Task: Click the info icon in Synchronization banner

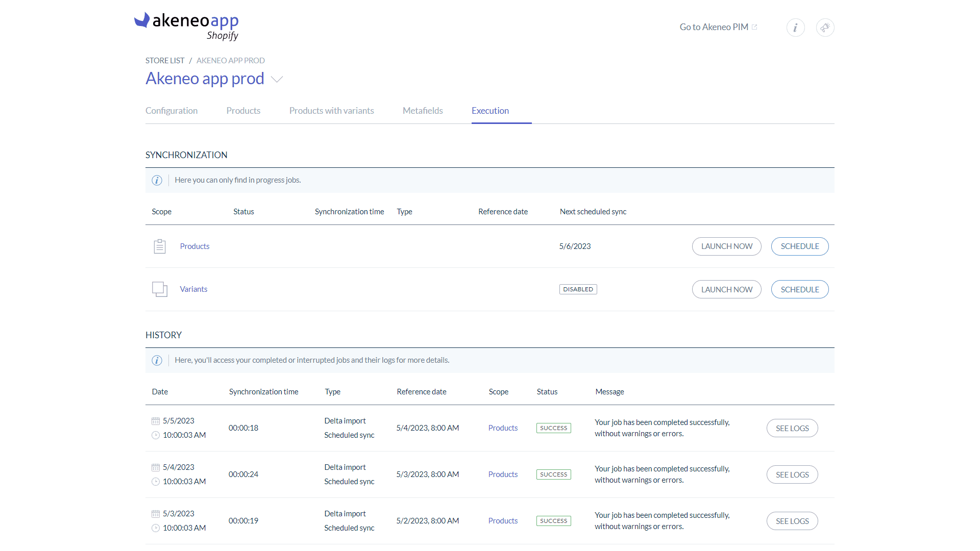Action: [x=157, y=180]
